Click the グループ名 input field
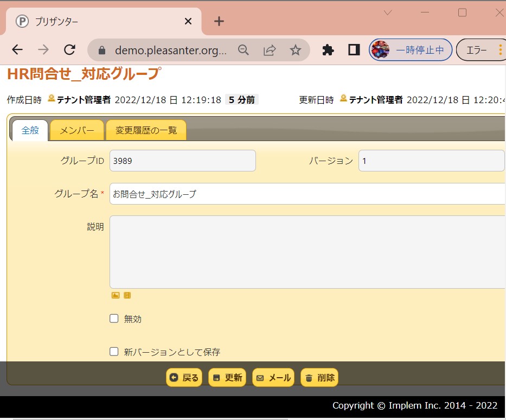Image resolution: width=506 pixels, height=420 pixels. point(307,194)
